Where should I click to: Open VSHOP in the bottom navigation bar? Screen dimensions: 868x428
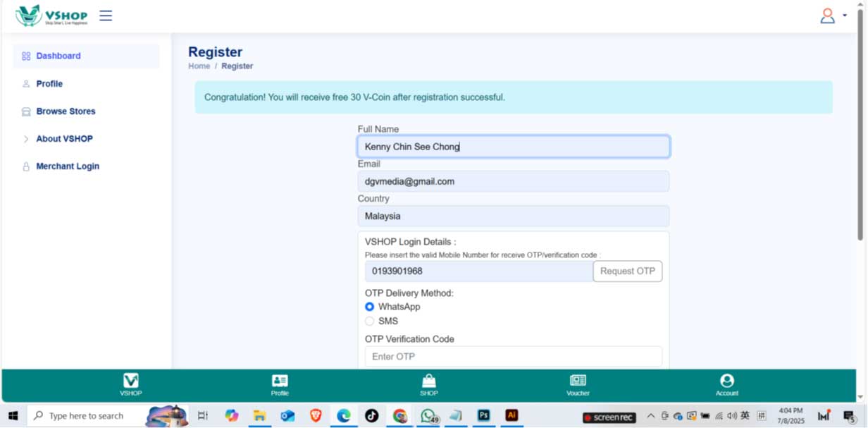[130, 385]
